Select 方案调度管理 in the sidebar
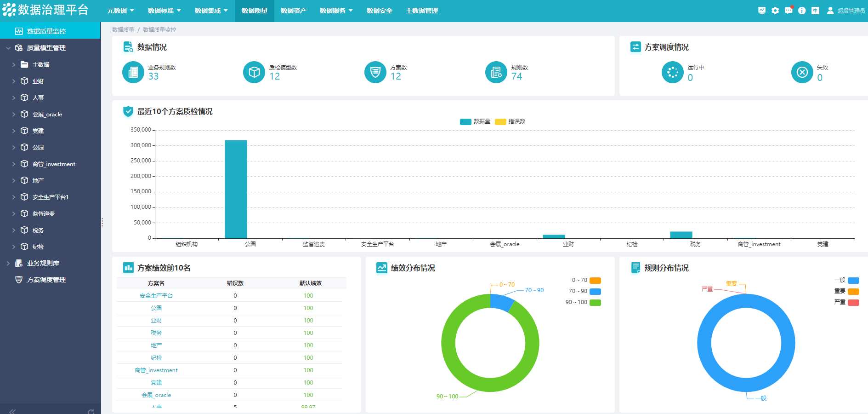Viewport: 868px width, 414px height. coord(46,280)
